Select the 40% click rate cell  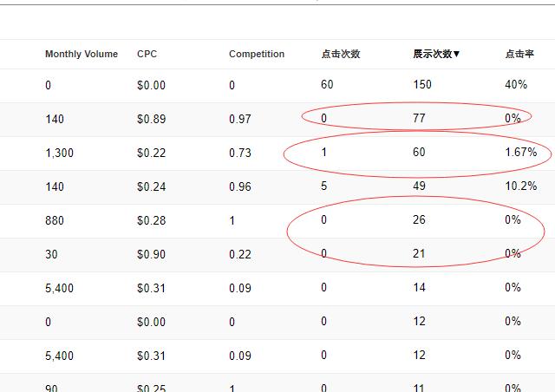(x=516, y=84)
